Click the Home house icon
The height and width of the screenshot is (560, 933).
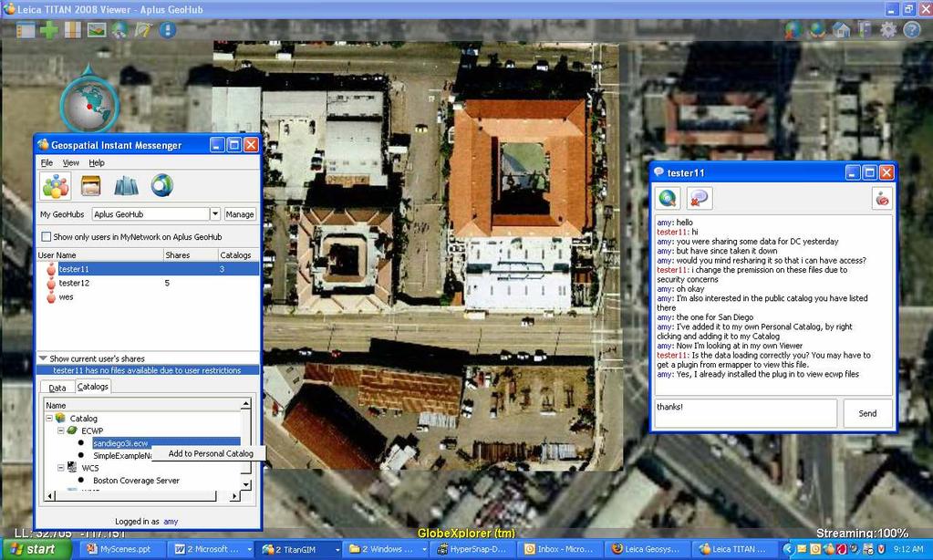pyautogui.click(x=842, y=29)
